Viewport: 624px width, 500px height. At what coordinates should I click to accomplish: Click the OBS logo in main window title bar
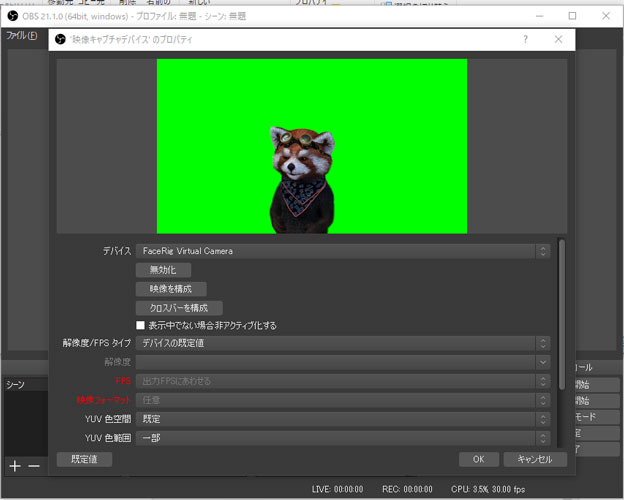[13, 16]
